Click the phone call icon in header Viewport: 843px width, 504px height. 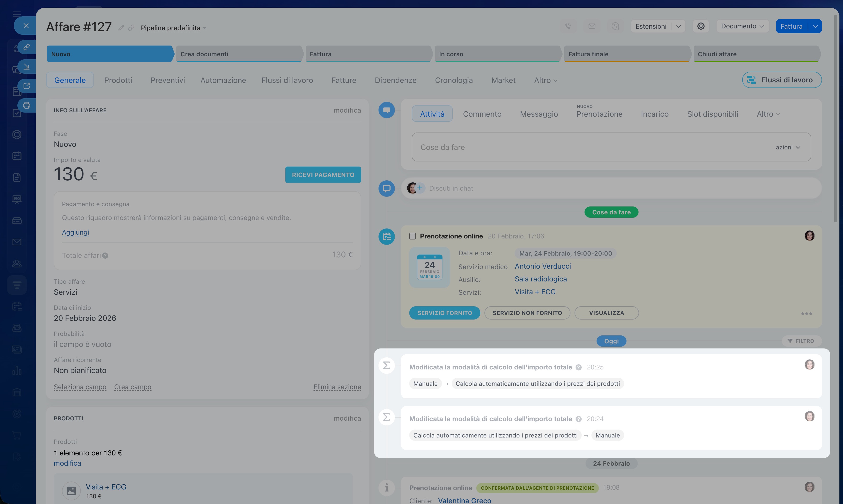[568, 26]
